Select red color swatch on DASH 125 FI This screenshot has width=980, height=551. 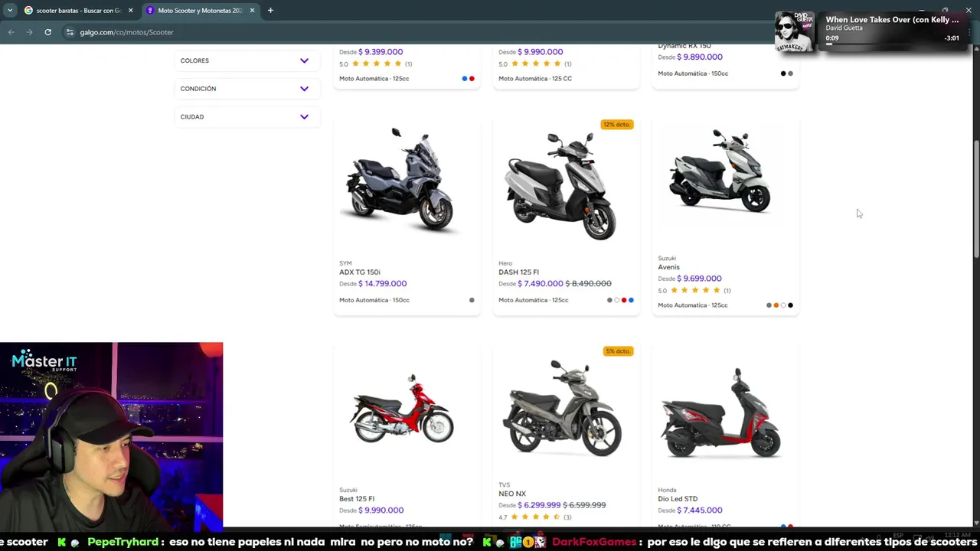(x=624, y=300)
